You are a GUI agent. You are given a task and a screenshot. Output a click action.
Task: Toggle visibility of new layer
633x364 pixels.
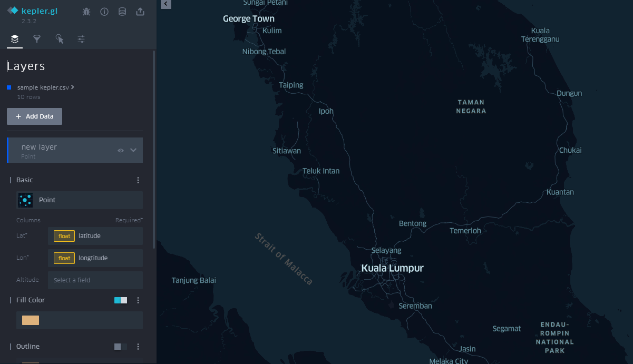coord(120,150)
